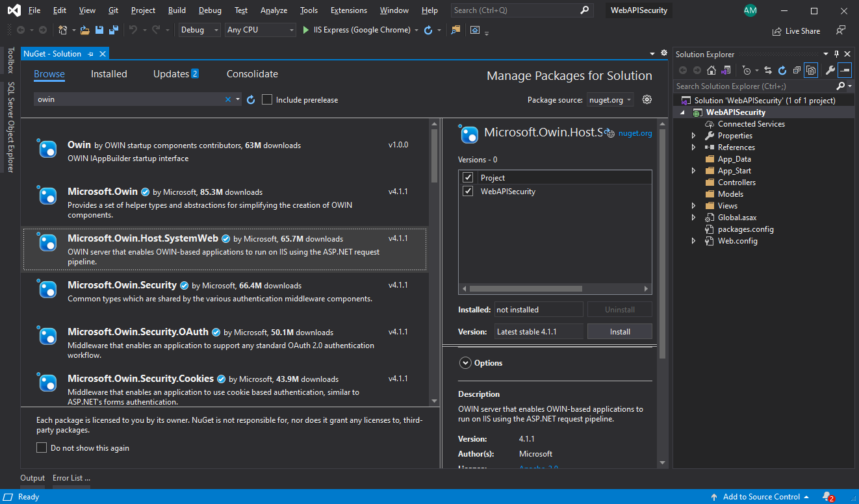This screenshot has height=504, width=859.
Task: Expand the App_Start folder
Action: (693, 171)
